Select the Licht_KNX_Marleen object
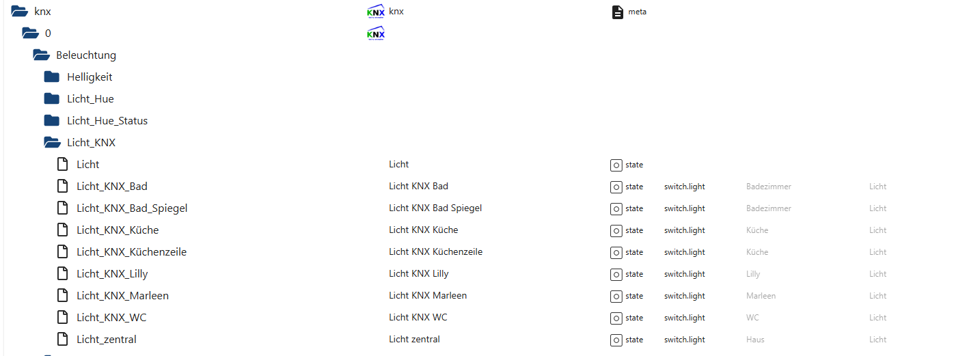 (x=122, y=296)
